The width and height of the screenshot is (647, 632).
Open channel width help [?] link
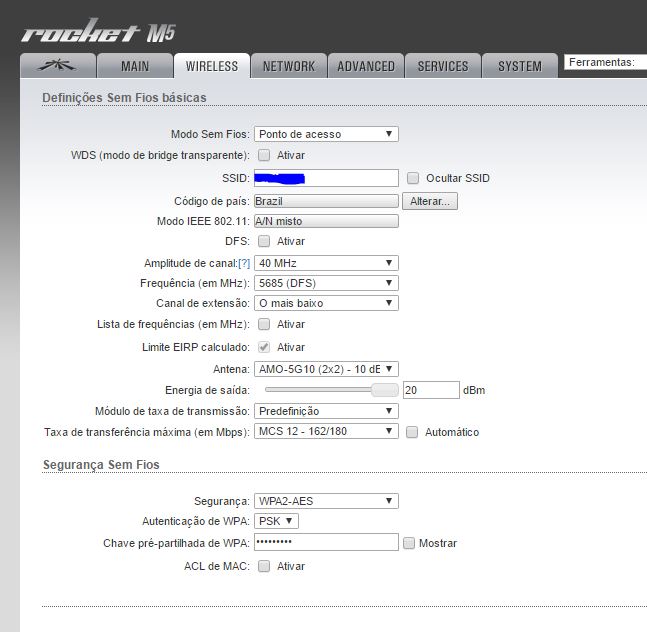(x=244, y=263)
